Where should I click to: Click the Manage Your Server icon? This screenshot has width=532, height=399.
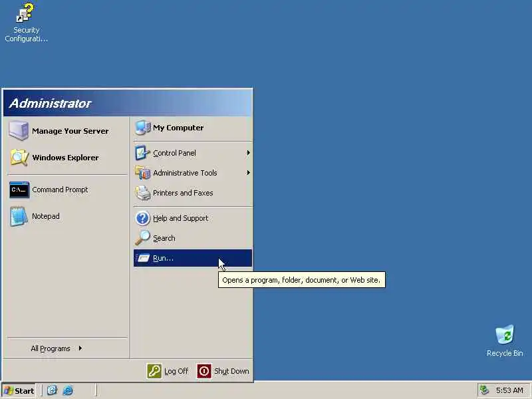point(19,130)
